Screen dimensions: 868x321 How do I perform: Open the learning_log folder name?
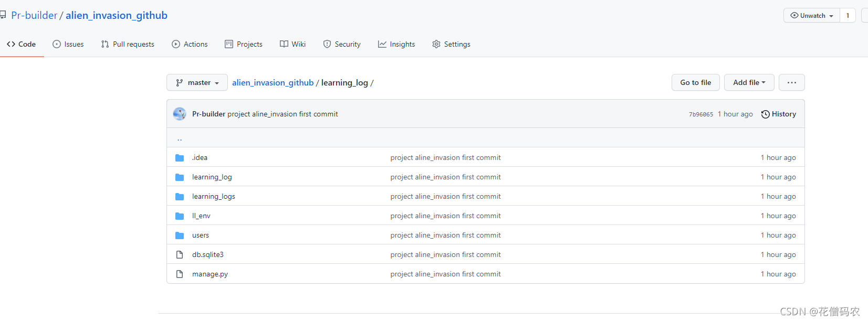(212, 177)
